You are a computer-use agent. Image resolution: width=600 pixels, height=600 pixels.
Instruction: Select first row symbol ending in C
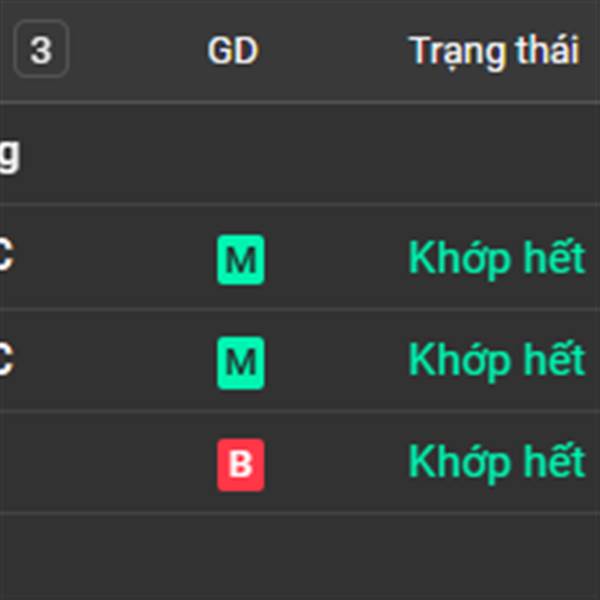(x=5, y=258)
